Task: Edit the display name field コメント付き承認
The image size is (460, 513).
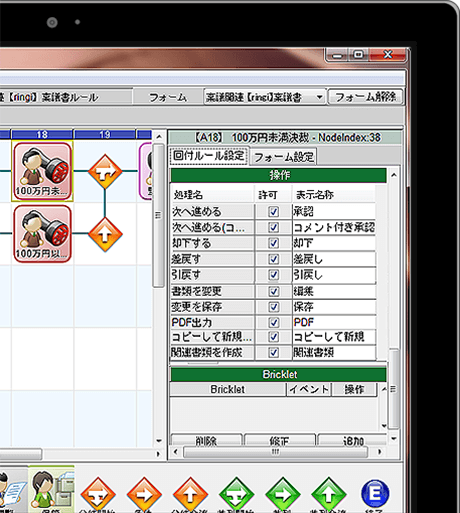Action: coord(334,227)
